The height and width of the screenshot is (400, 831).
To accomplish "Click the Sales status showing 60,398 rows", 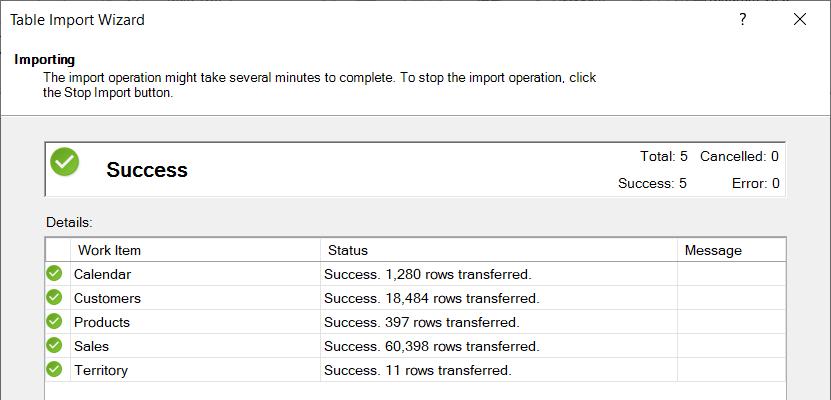I will [x=431, y=346].
